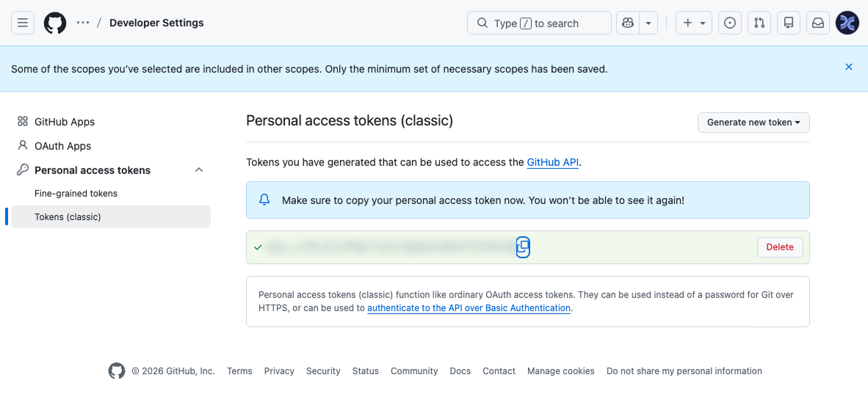868x416 pixels.
Task: Open Privacy footer link
Action: tap(279, 371)
